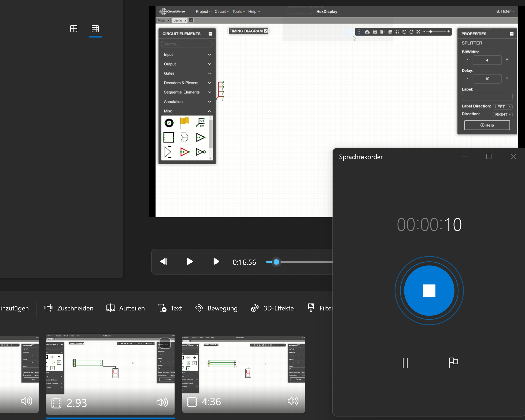Click the download-as-image icon
This screenshot has height=420, width=525.
[390, 32]
